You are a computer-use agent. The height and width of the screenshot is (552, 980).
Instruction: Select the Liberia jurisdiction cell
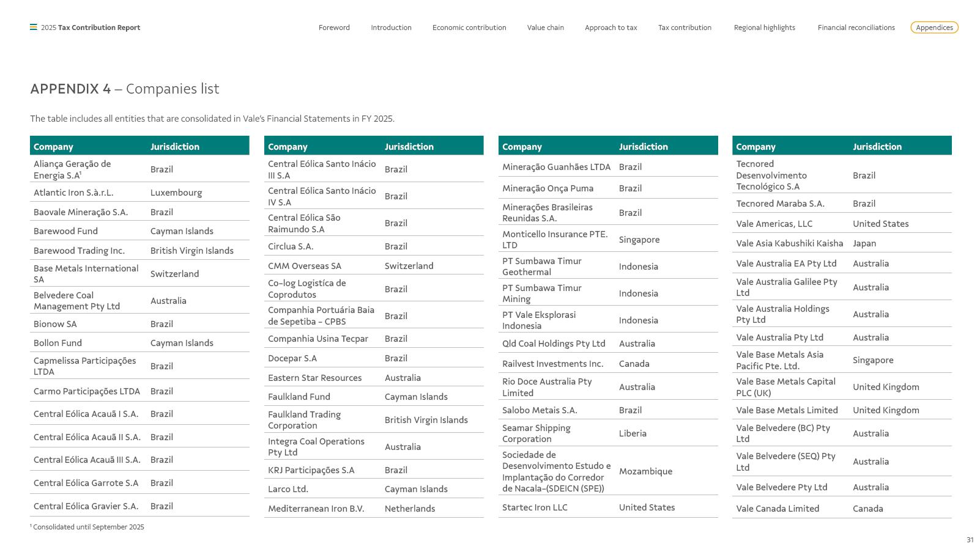point(633,433)
